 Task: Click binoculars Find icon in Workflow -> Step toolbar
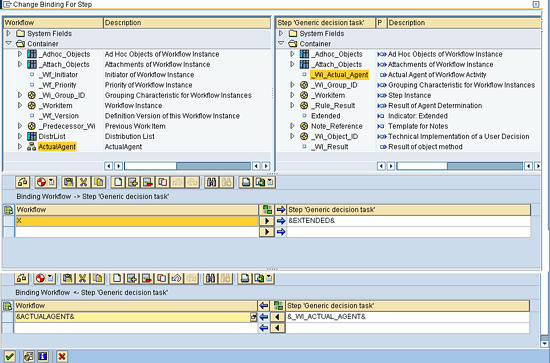[x=211, y=182]
